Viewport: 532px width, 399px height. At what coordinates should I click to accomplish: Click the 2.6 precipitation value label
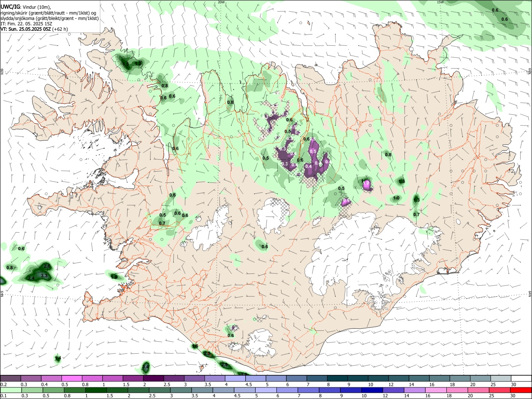click(x=47, y=266)
